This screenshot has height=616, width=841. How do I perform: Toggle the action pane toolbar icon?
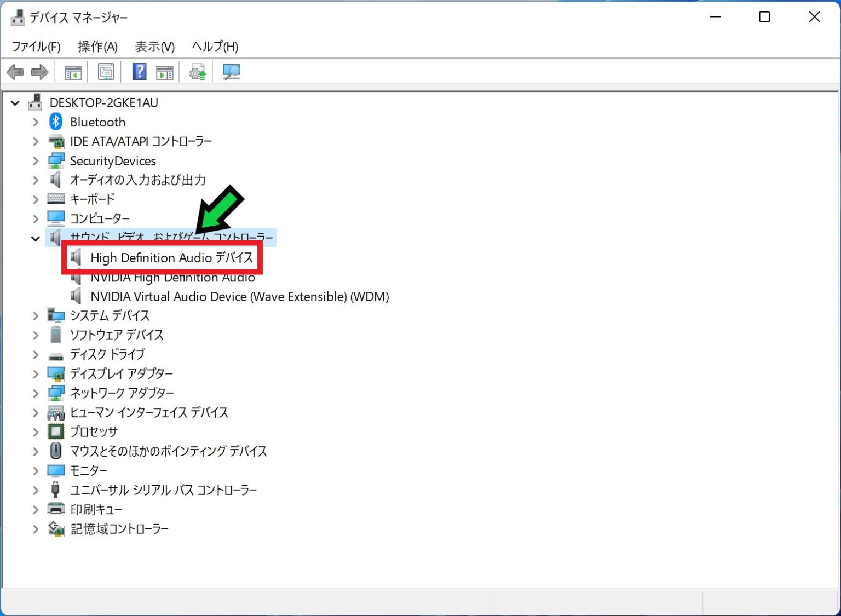click(164, 72)
